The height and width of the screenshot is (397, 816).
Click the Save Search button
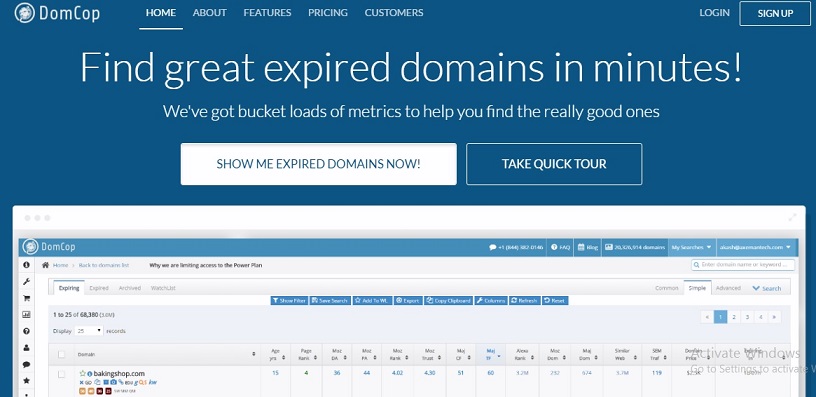coord(330,301)
